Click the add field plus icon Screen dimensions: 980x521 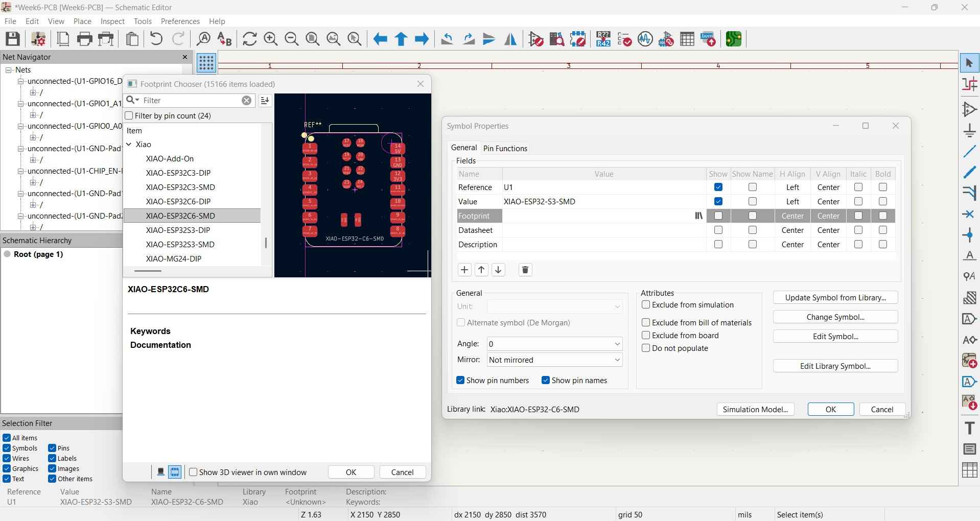(464, 270)
